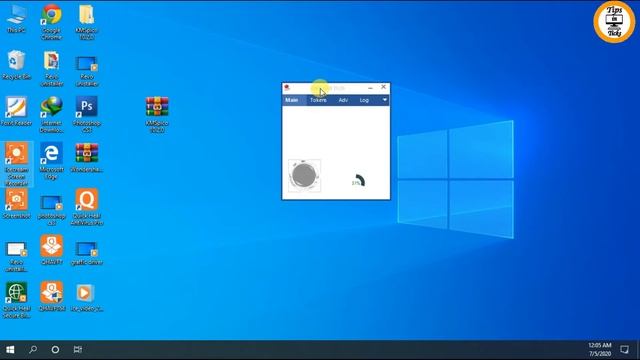
Task: Select the standalone KMSpico WinRAR archive
Action: coord(157,115)
